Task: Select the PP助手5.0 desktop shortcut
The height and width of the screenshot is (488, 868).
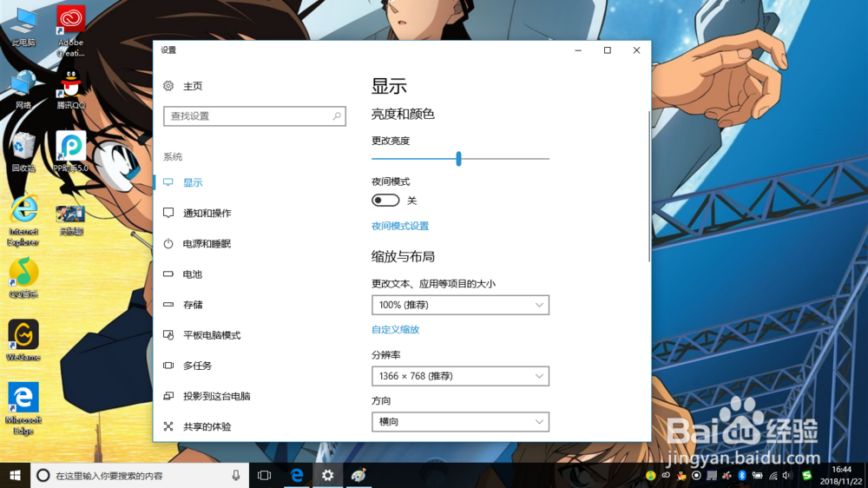Action: tap(71, 152)
